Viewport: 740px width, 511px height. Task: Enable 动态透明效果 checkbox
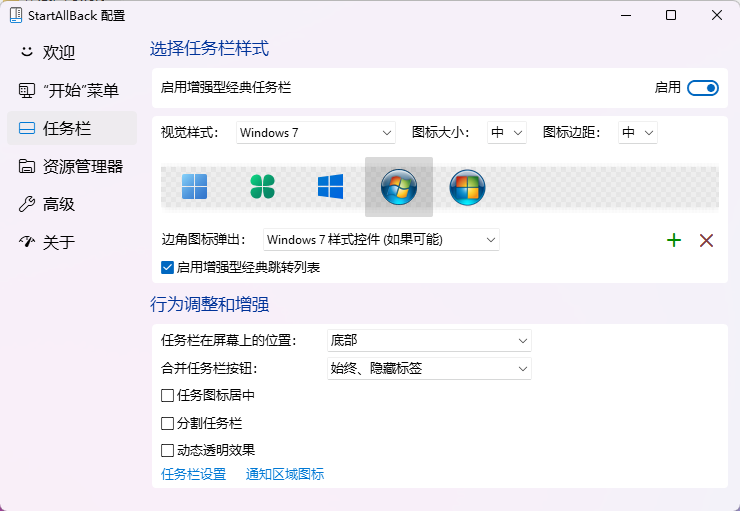167,450
